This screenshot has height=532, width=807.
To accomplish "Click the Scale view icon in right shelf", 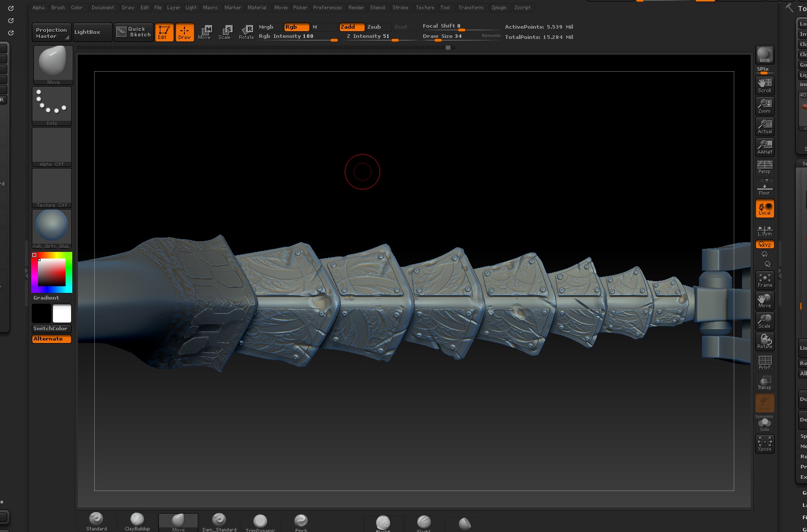I will 764,321.
